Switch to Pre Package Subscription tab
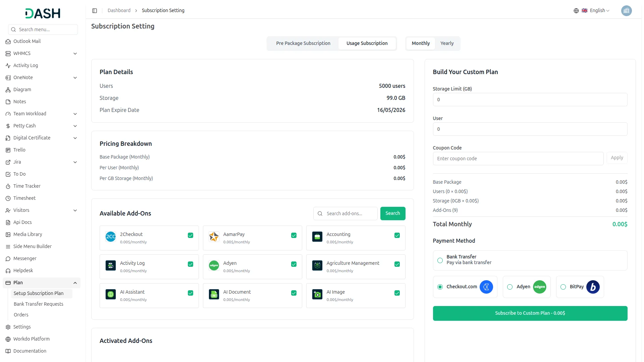Image resolution: width=644 pixels, height=362 pixels. 303,44
